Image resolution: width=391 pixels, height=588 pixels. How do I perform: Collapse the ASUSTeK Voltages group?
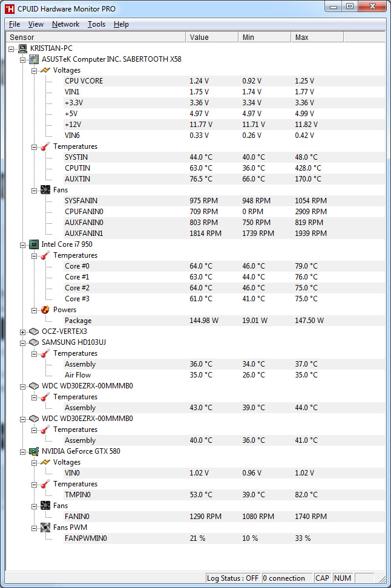34,71
